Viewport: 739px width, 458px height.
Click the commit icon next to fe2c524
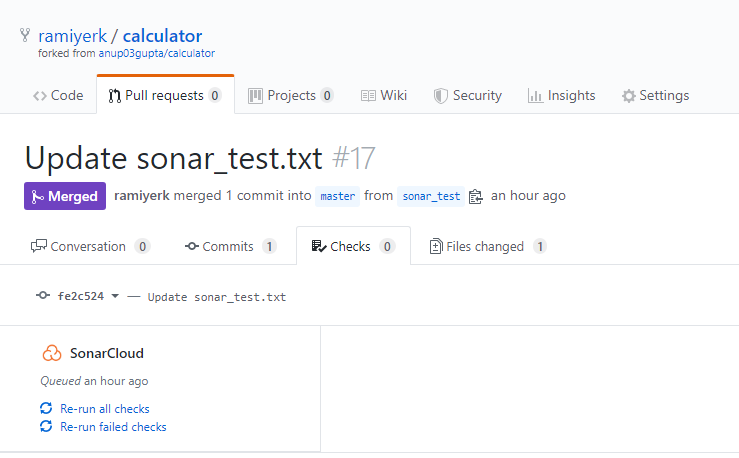[x=43, y=296]
